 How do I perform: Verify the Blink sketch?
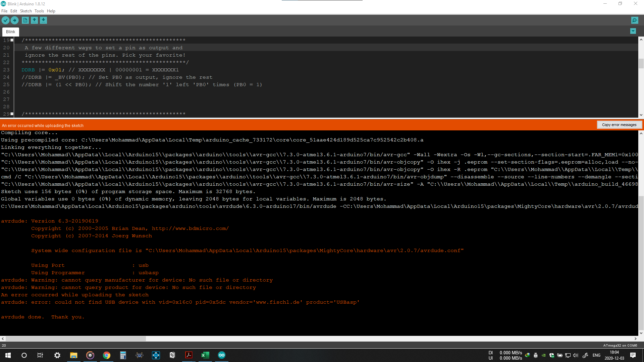[5, 20]
